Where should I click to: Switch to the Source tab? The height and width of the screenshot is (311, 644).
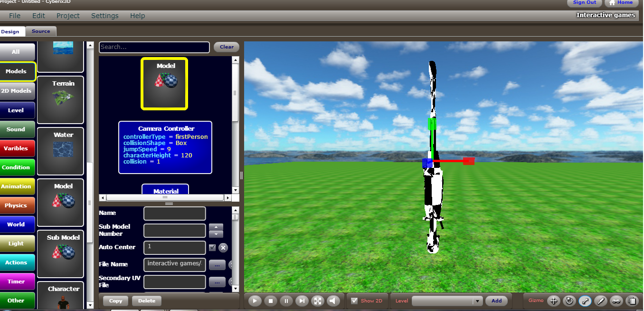[x=41, y=31]
